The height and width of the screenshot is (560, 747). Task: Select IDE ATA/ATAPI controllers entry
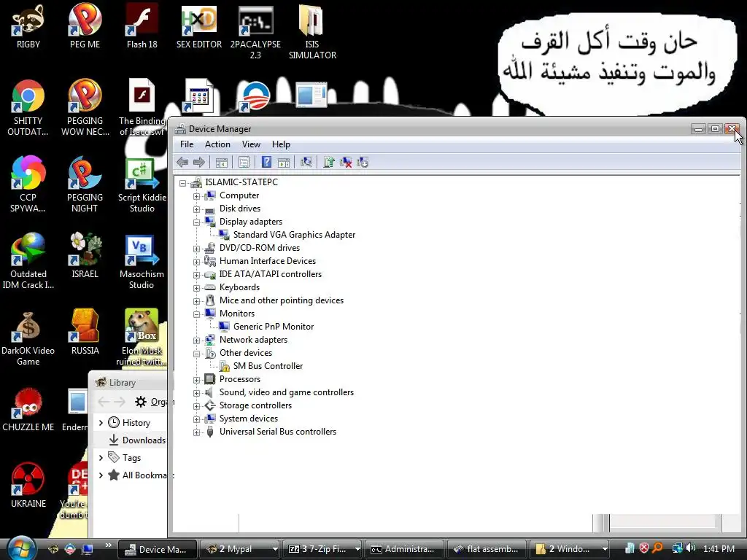click(270, 274)
